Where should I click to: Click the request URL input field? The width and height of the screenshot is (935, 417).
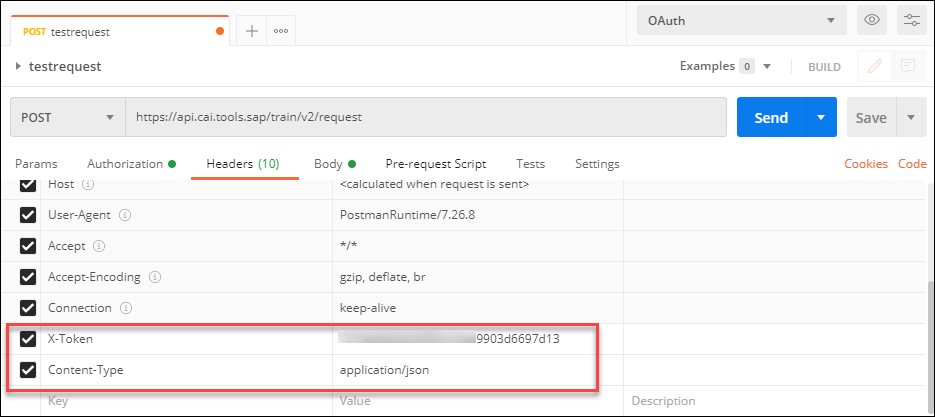pyautogui.click(x=425, y=117)
